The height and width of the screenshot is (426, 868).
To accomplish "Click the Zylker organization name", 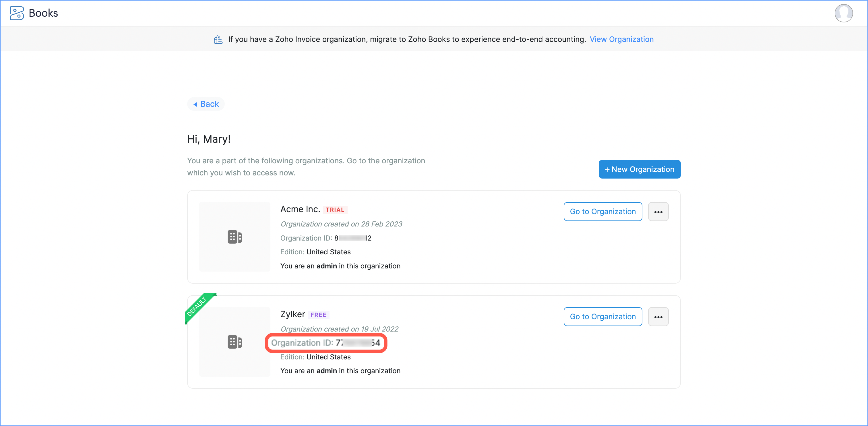I will pos(292,314).
